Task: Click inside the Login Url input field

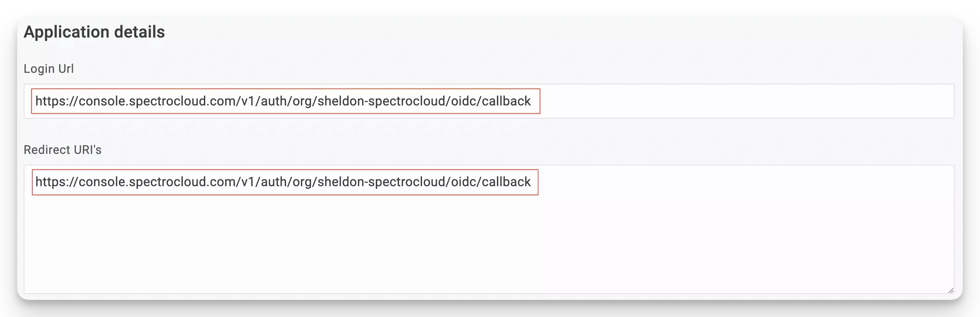Action: (x=685, y=101)
